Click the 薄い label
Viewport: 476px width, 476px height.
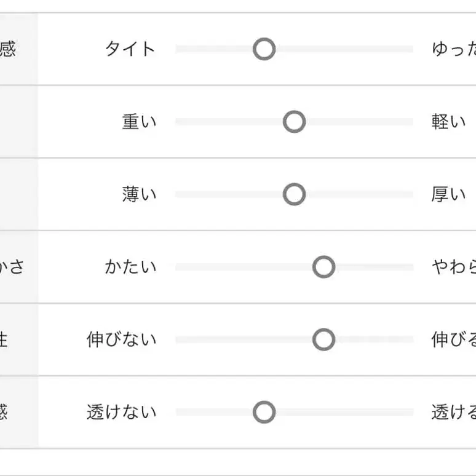pos(139,194)
